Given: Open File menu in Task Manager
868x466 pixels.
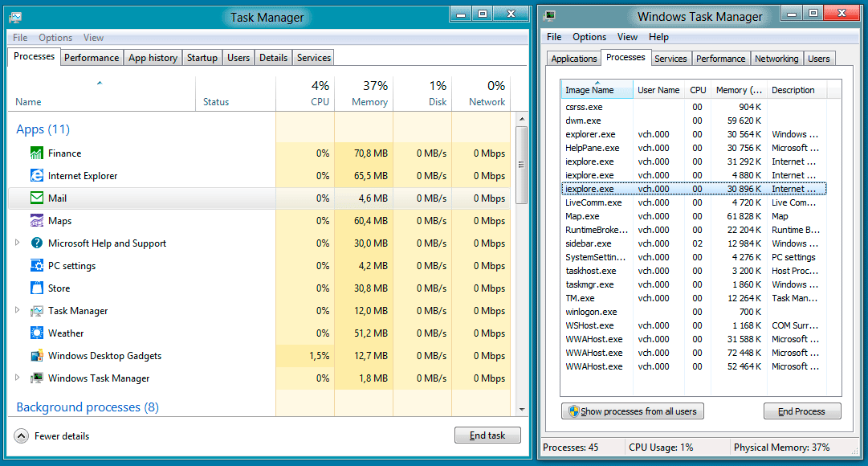Looking at the screenshot, I should click(x=20, y=38).
